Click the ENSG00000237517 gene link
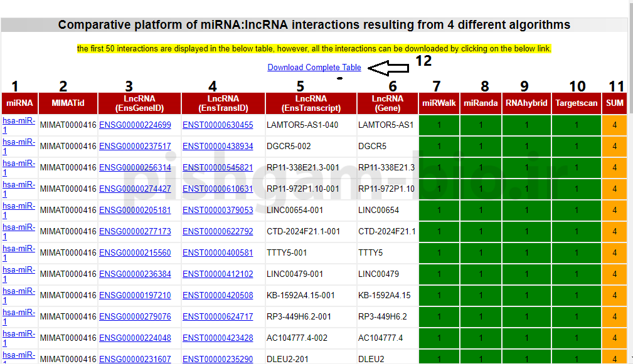This screenshot has height=364, width=633. pyautogui.click(x=135, y=147)
